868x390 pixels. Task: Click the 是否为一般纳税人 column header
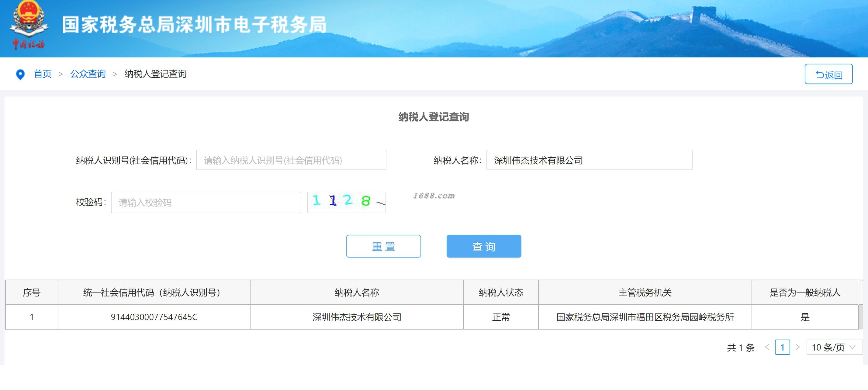(805, 292)
